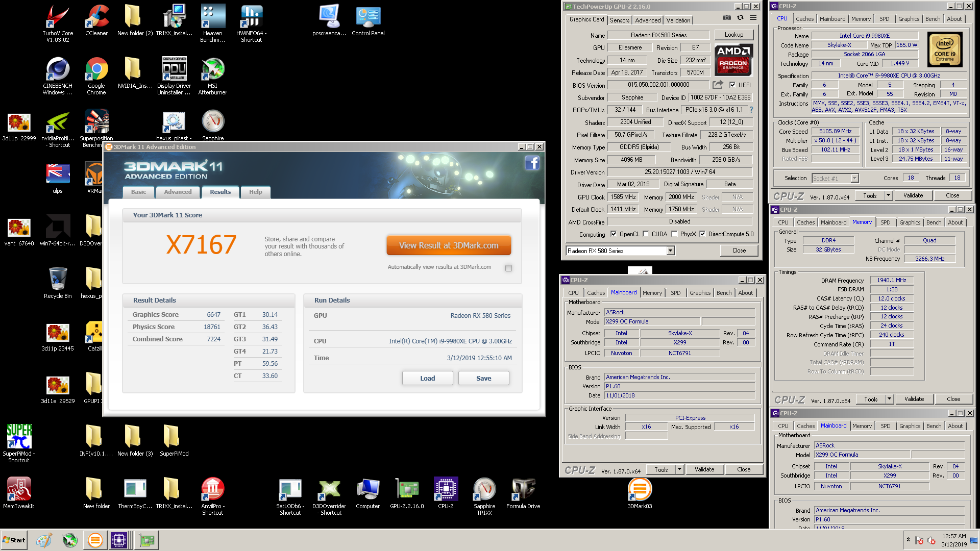Launch CINEBENCH Windows icon
980x551 pixels.
pos(58,76)
